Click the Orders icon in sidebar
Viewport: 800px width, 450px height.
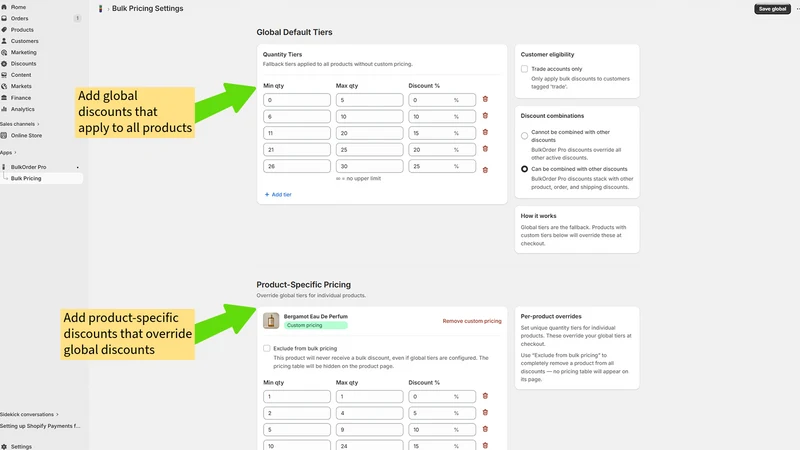pyautogui.click(x=4, y=18)
